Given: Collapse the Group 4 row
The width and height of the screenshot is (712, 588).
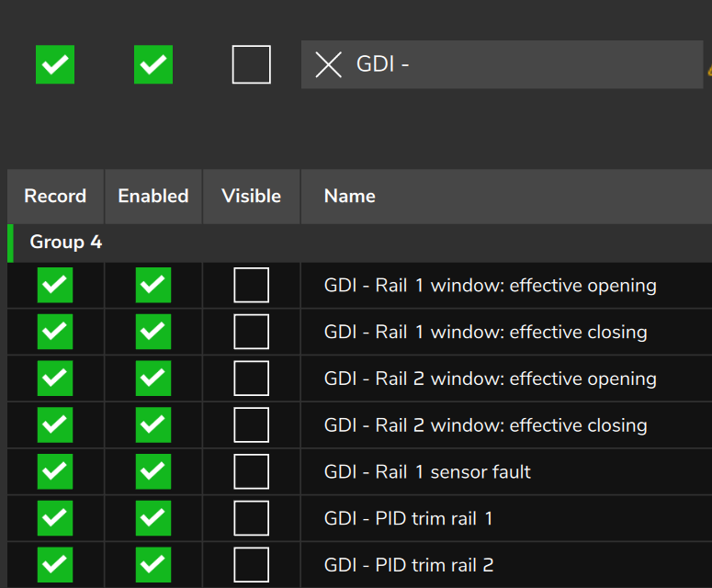Looking at the screenshot, I should 359,242.
